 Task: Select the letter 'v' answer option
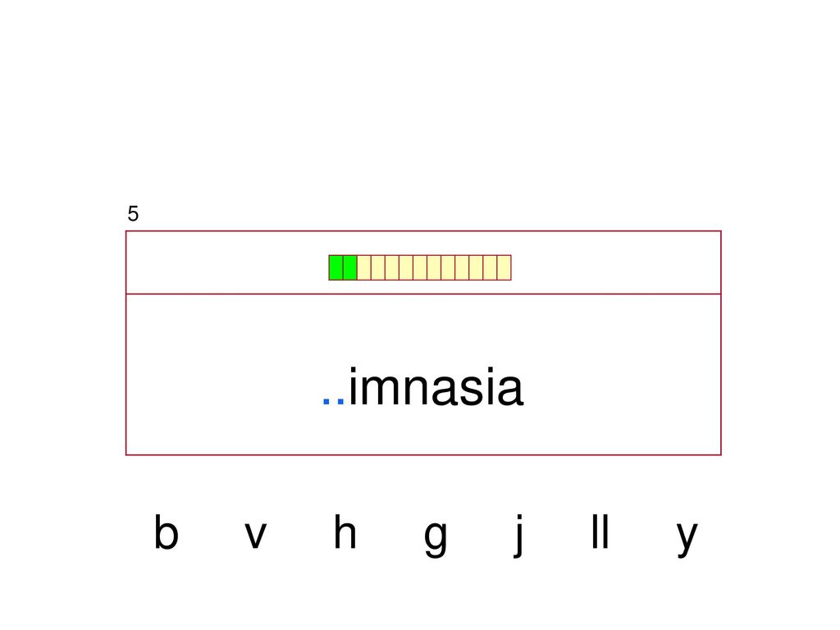pyautogui.click(x=256, y=536)
